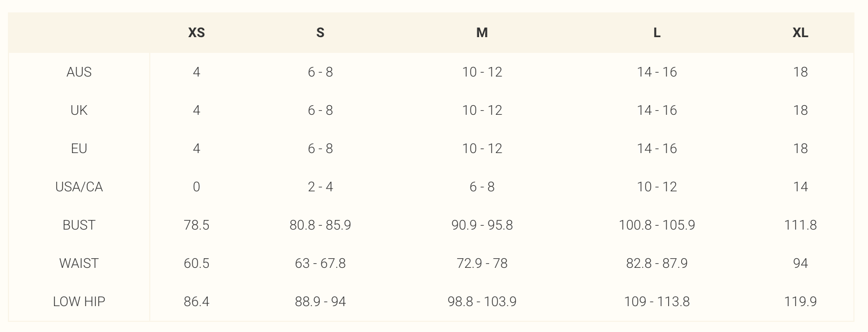Click the large waist range 82.8 - 87.9
The image size is (868, 332).
coord(657,263)
